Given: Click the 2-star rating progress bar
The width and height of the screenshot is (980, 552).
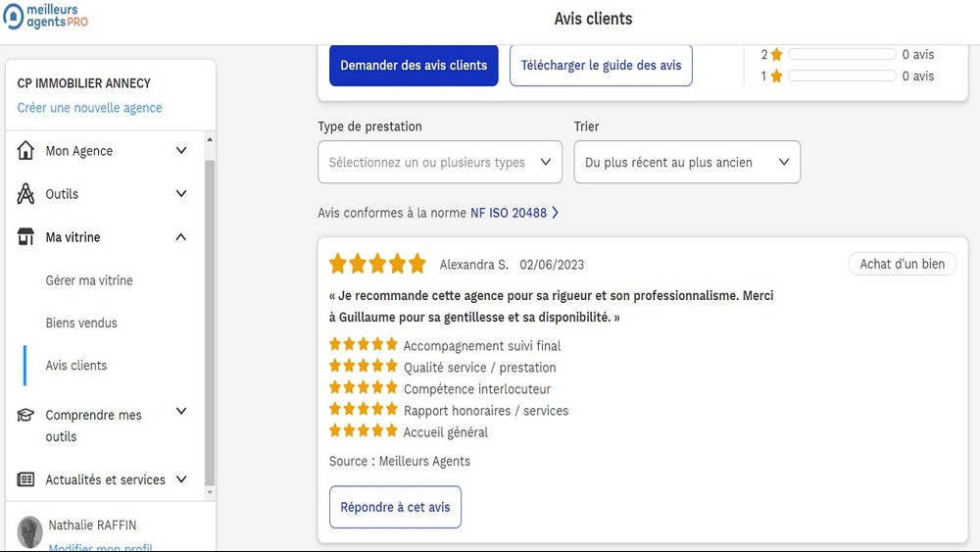Looking at the screenshot, I should point(842,55).
